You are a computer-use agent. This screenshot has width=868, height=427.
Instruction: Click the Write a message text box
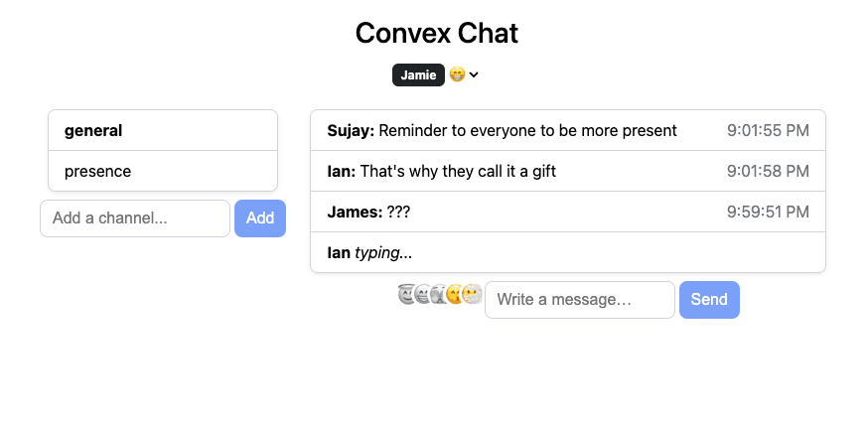click(x=580, y=300)
